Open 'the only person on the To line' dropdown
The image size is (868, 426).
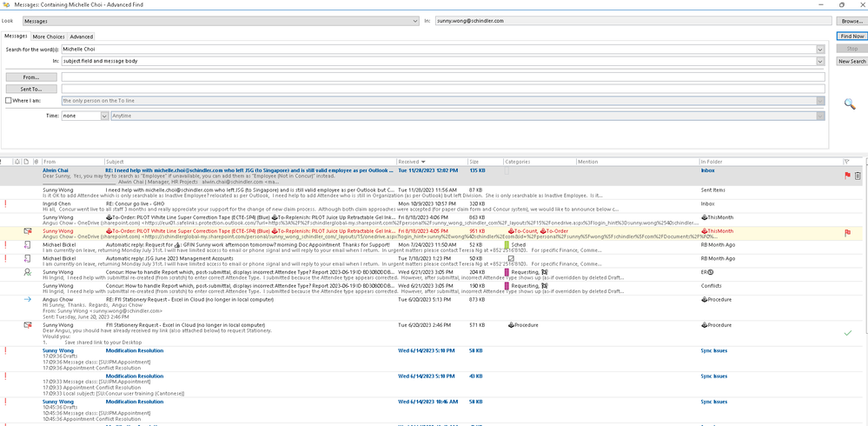tap(820, 101)
